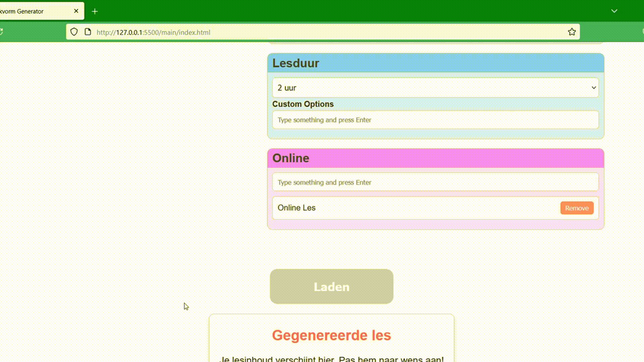Image resolution: width=644 pixels, height=362 pixels.
Task: Close the Generator browser tab
Action: pos(76,11)
